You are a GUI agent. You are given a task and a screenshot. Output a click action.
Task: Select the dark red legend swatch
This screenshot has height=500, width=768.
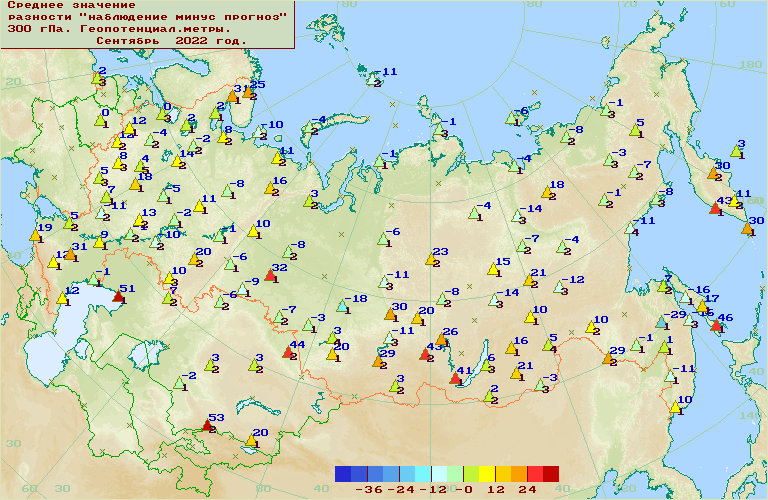coord(551,474)
